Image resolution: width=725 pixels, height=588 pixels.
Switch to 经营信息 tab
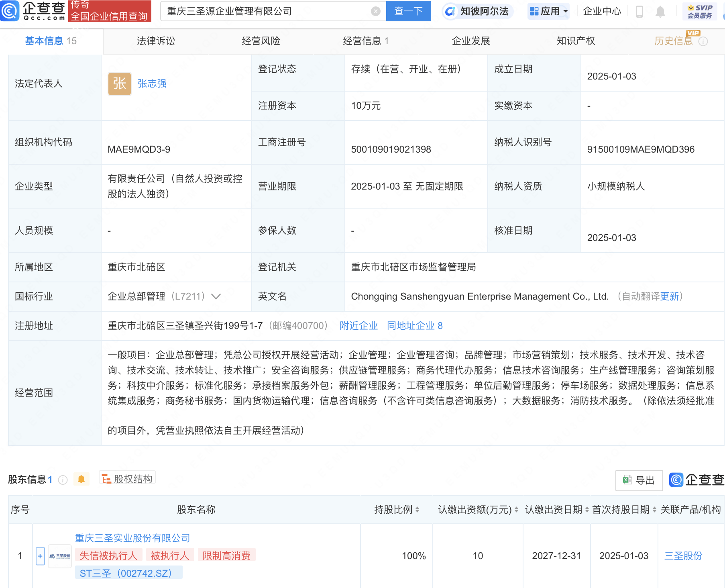click(366, 41)
